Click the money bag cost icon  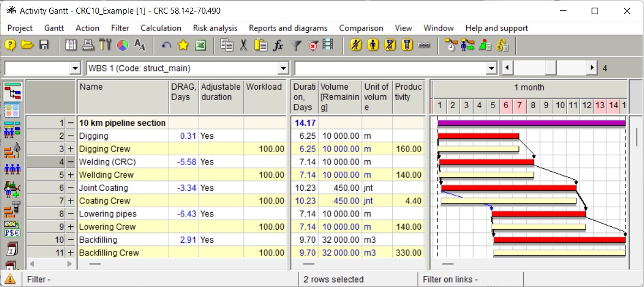point(502,45)
